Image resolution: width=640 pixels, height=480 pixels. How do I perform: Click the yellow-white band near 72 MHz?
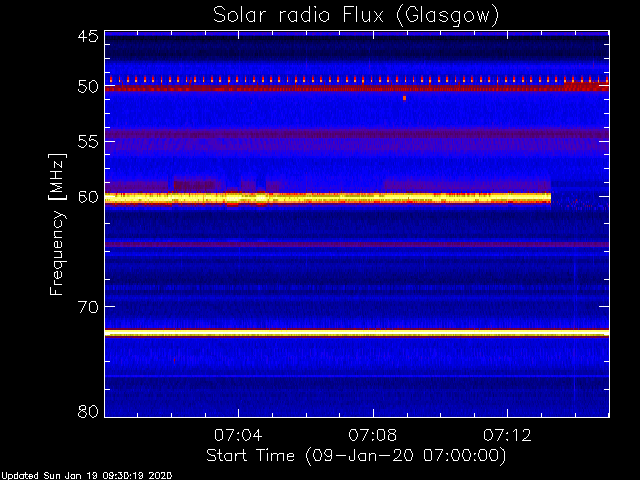tap(357, 333)
